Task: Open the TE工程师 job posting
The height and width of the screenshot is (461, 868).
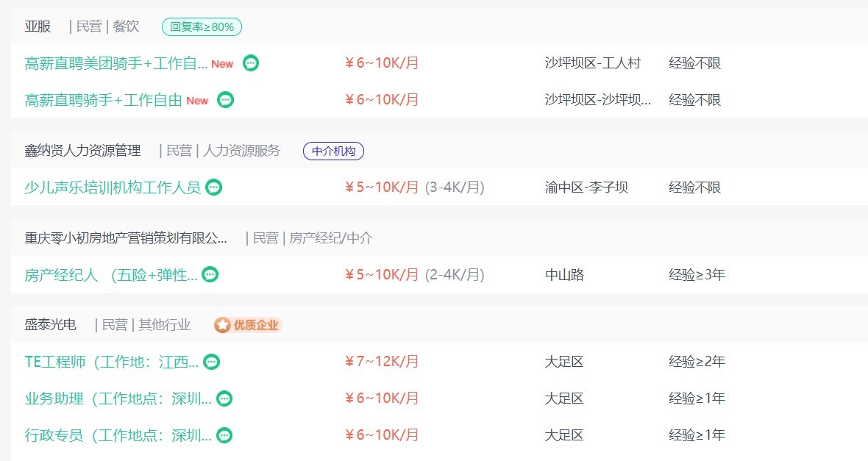Action: (x=111, y=362)
